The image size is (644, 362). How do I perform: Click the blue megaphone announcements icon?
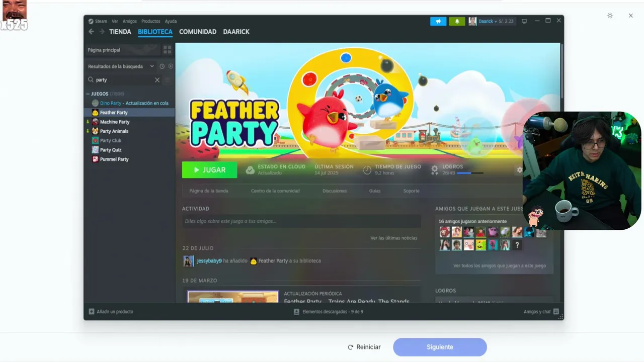click(x=438, y=21)
